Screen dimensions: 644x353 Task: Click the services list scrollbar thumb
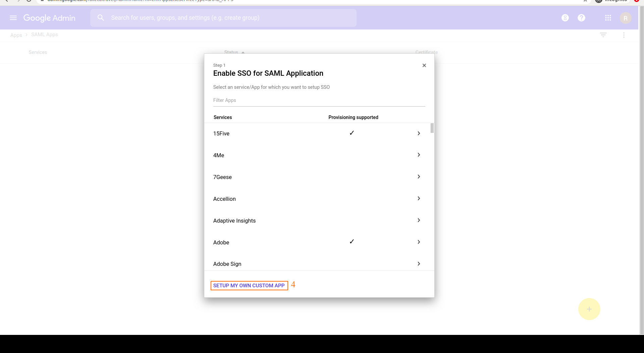click(432, 128)
